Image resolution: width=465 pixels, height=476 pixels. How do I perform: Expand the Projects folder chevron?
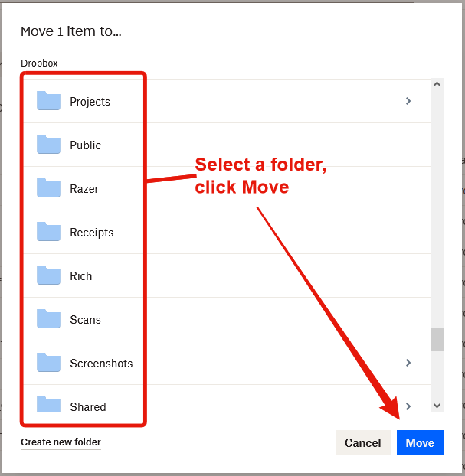tap(408, 101)
